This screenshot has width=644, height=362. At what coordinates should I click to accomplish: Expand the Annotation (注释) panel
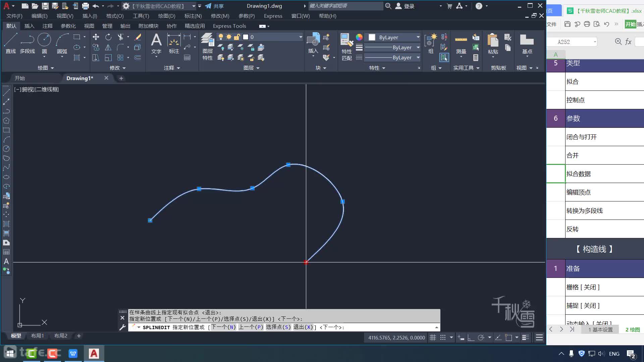tap(172, 68)
